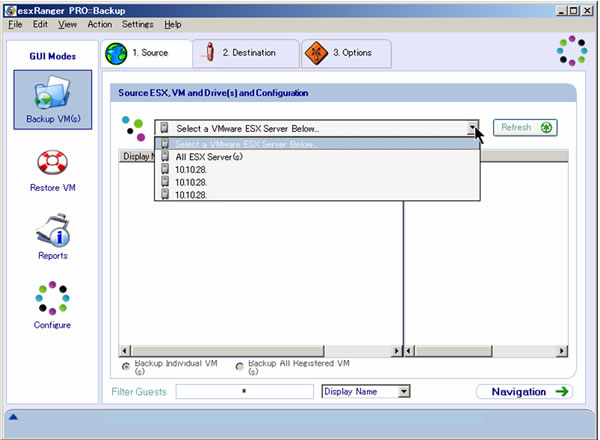Choose highlighted 'Select a VMware ESX Server Below' entry
Viewport: 600px width, 440px height.
click(317, 144)
